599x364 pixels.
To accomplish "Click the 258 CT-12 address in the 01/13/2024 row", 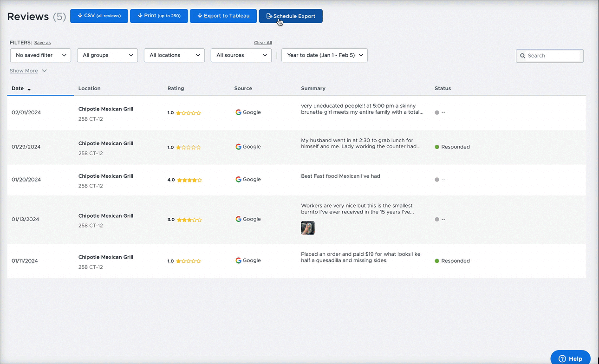I will (91, 226).
